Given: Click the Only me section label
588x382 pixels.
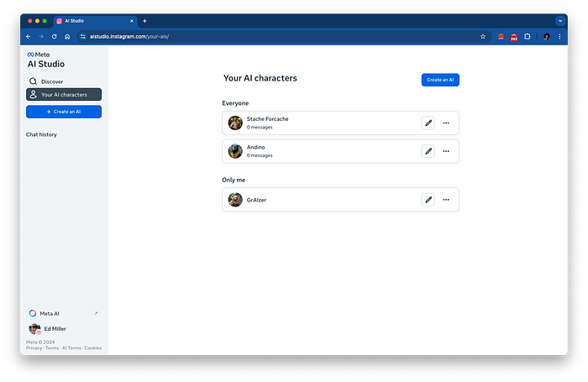Looking at the screenshot, I should tap(234, 180).
